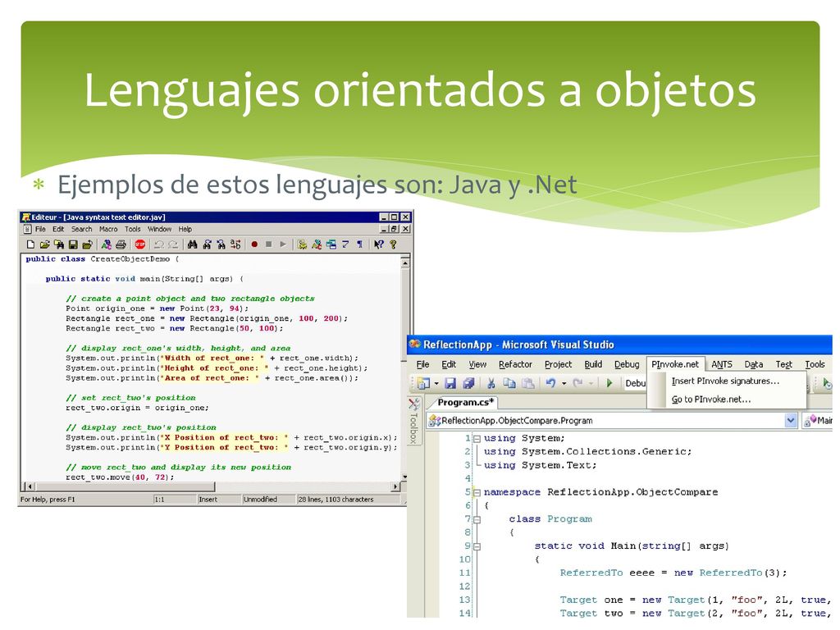Viewport: 840px width, 630px height.
Task: Click the Open folder icon in Editeur
Action: [45, 244]
